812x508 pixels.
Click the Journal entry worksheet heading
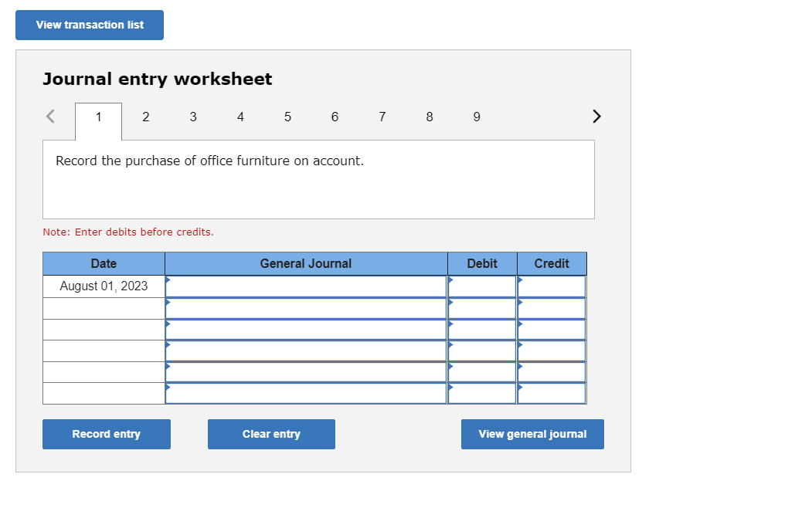pyautogui.click(x=158, y=80)
